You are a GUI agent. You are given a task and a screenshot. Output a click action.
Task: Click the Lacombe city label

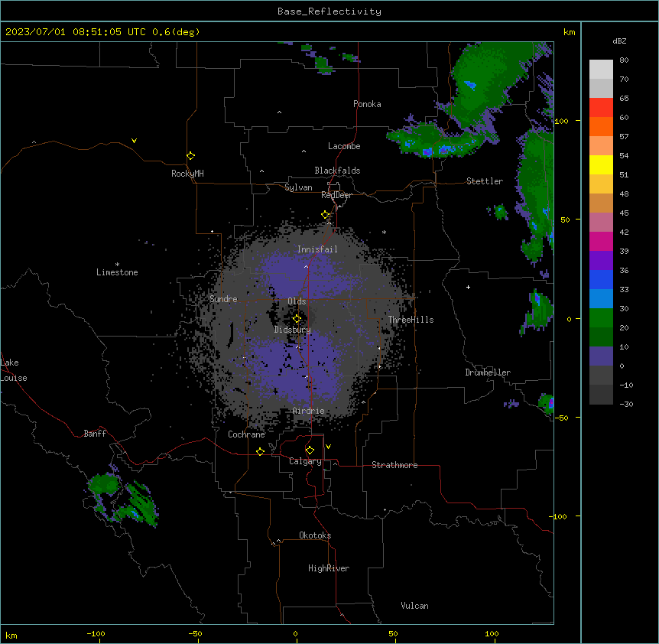pyautogui.click(x=344, y=146)
